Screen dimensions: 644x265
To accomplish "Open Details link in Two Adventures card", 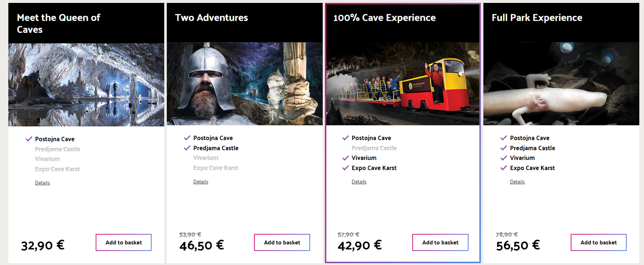I will pos(200,182).
